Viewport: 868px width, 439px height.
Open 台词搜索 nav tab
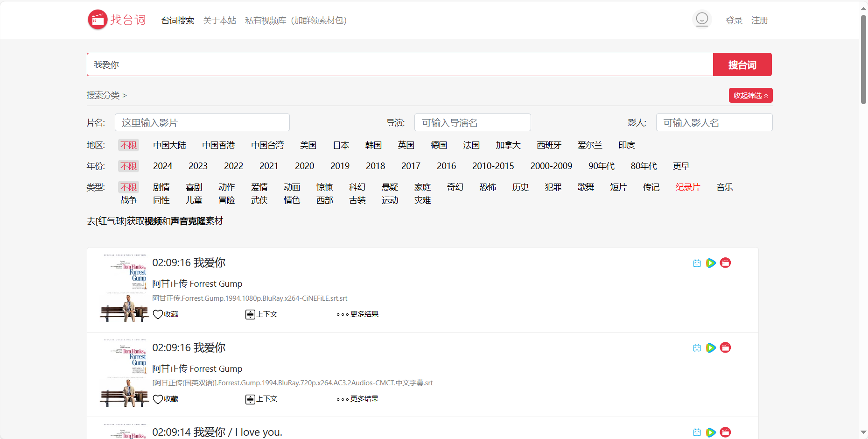177,21
